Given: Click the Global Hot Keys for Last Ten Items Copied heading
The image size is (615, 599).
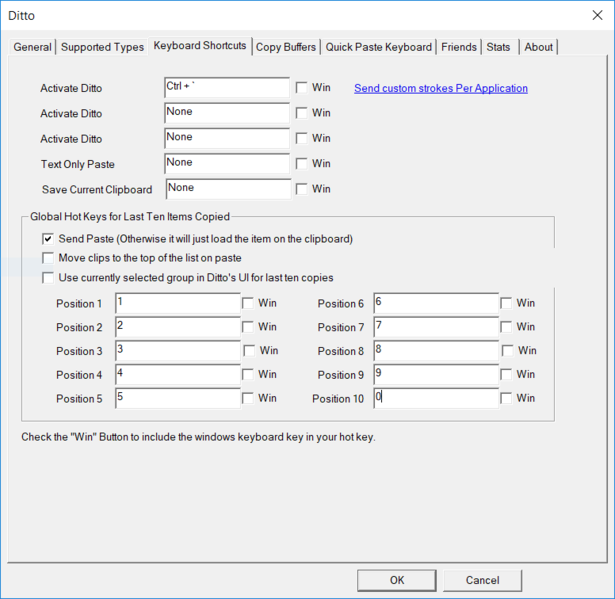Looking at the screenshot, I should click(x=130, y=217).
